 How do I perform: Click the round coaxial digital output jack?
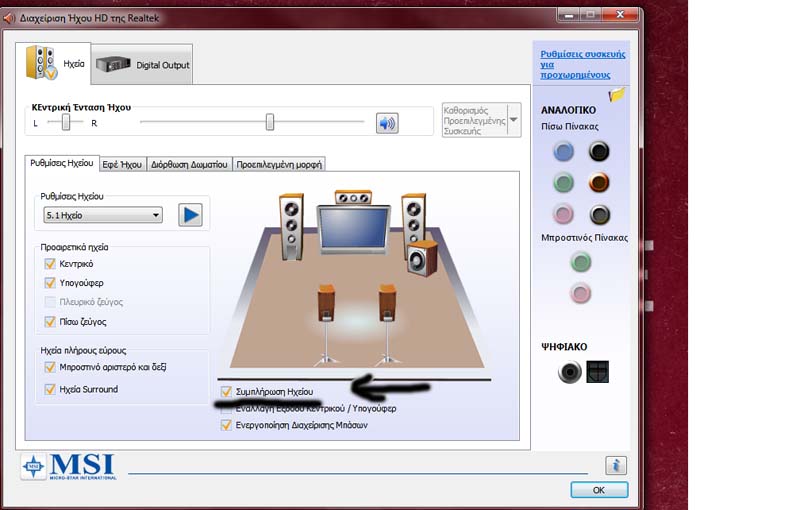tap(569, 372)
